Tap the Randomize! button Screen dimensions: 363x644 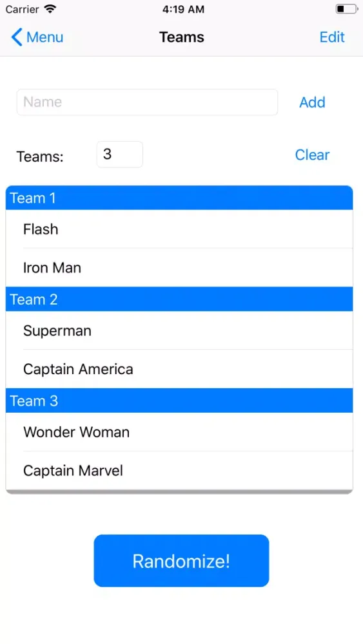coord(181,561)
